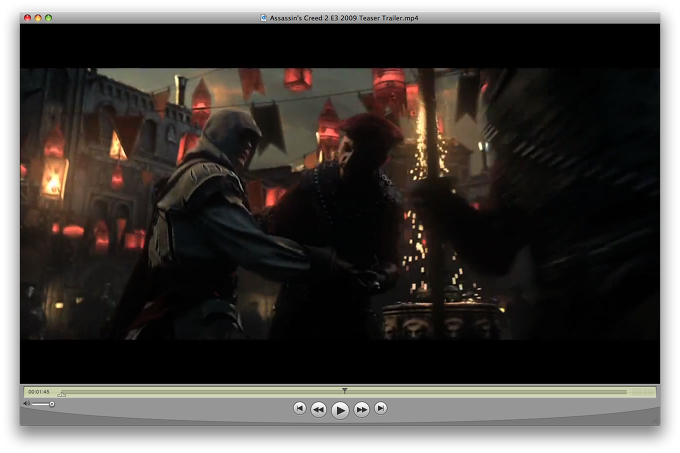This screenshot has width=680, height=453.
Task: Click the movie file icon in title bar
Action: [x=263, y=18]
